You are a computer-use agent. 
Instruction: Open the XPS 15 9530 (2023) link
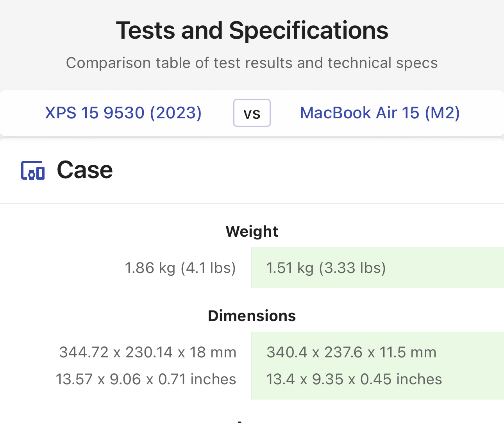pos(123,113)
